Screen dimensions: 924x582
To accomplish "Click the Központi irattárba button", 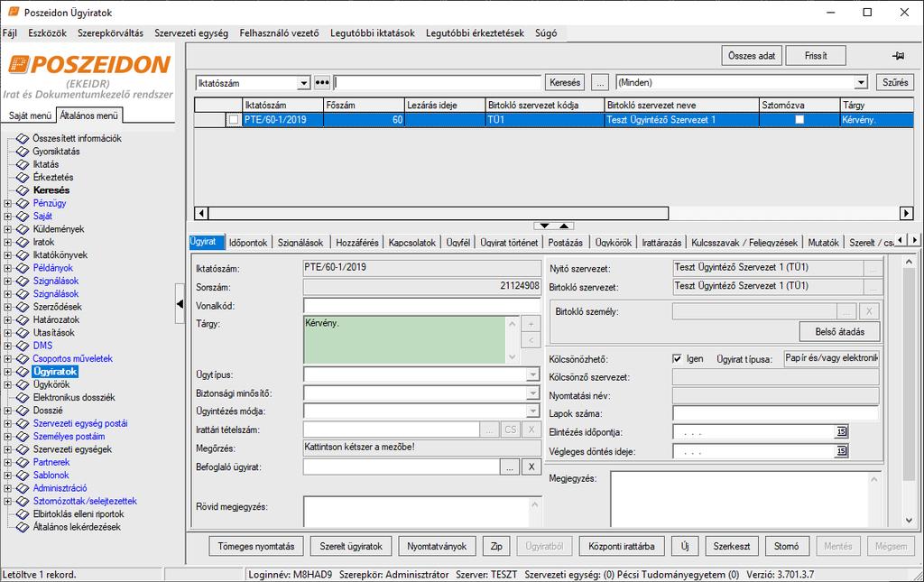I will coord(621,546).
